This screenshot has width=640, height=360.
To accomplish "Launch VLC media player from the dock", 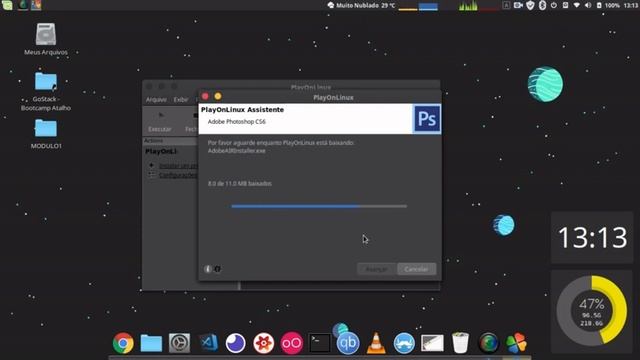I will [x=376, y=343].
